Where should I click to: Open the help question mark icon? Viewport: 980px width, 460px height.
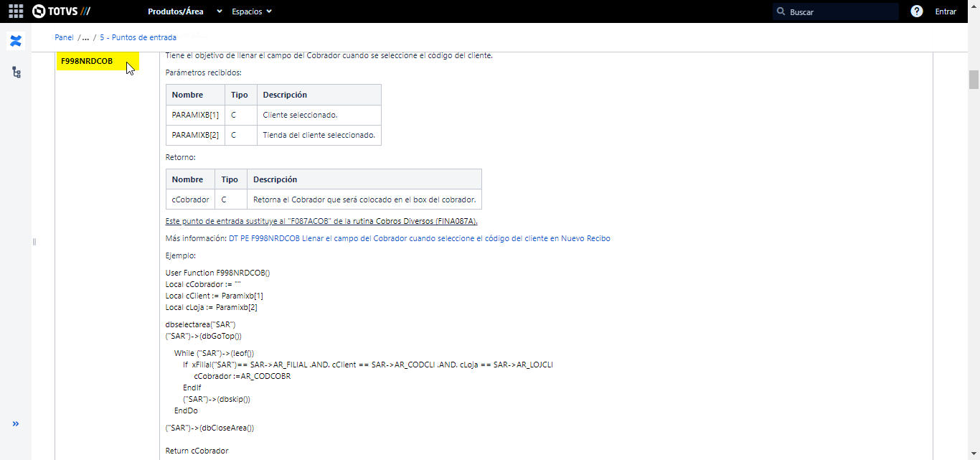click(916, 11)
